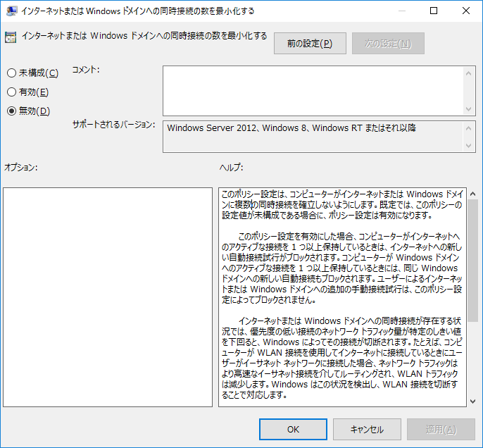Click the help text first paragraph
The width and height of the screenshot is (483, 448).
(342, 204)
